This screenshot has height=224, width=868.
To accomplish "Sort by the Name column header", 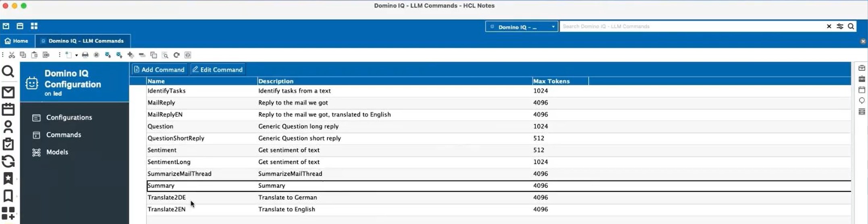I will click(x=201, y=81).
